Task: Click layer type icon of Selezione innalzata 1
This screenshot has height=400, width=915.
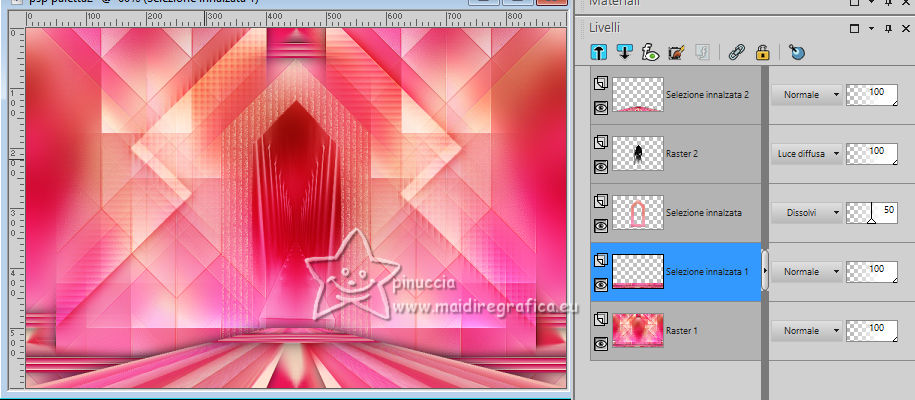Action: [601, 260]
